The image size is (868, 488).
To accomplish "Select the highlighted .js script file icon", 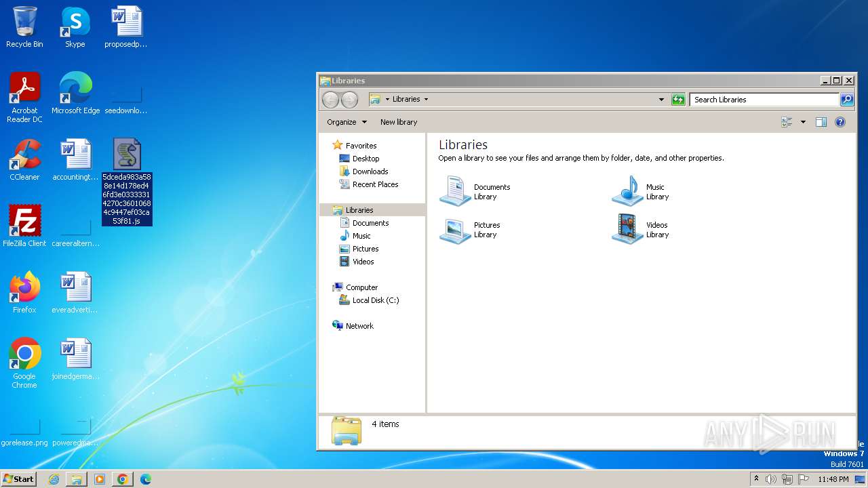I will pos(127,155).
